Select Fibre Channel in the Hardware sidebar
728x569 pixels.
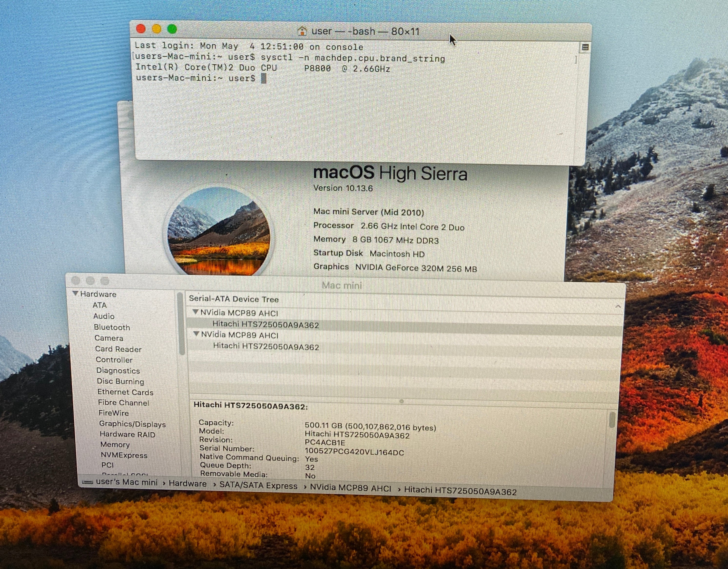point(124,403)
